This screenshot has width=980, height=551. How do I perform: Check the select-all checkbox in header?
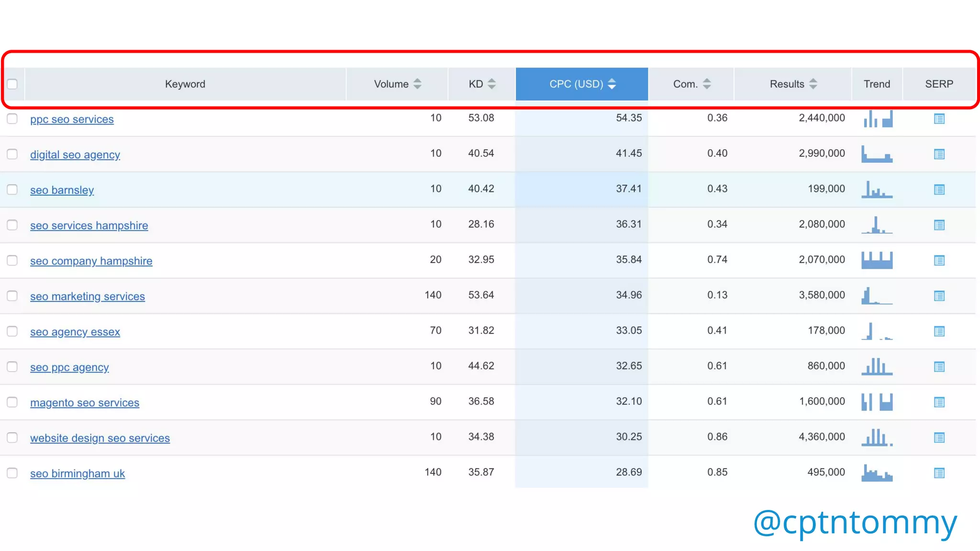(12, 84)
